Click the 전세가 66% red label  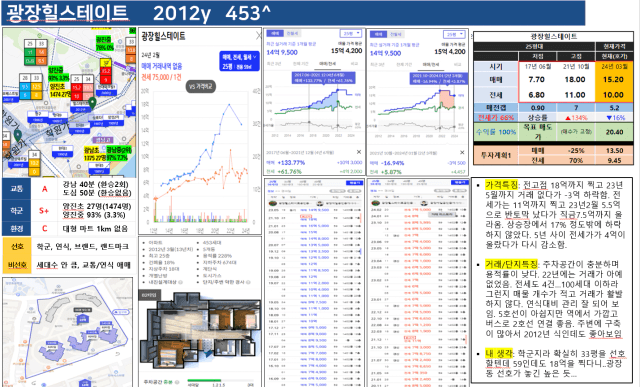click(496, 118)
